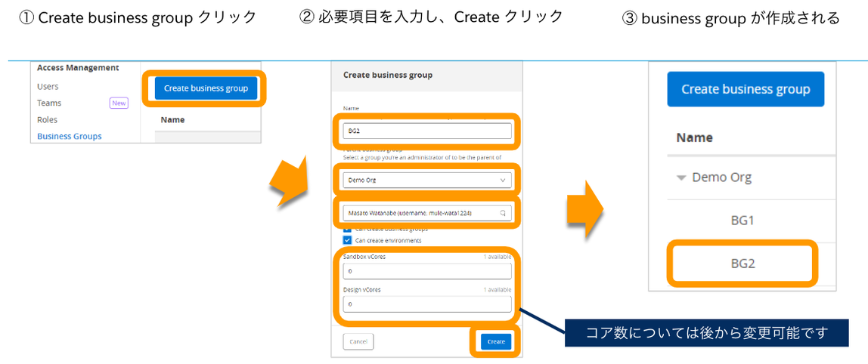Image resolution: width=868 pixels, height=364 pixels.
Task: Select BG1 in business group list
Action: click(x=742, y=221)
